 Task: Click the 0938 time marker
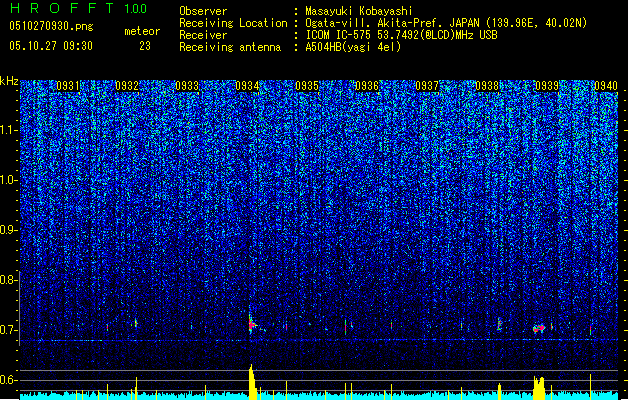[x=487, y=86]
